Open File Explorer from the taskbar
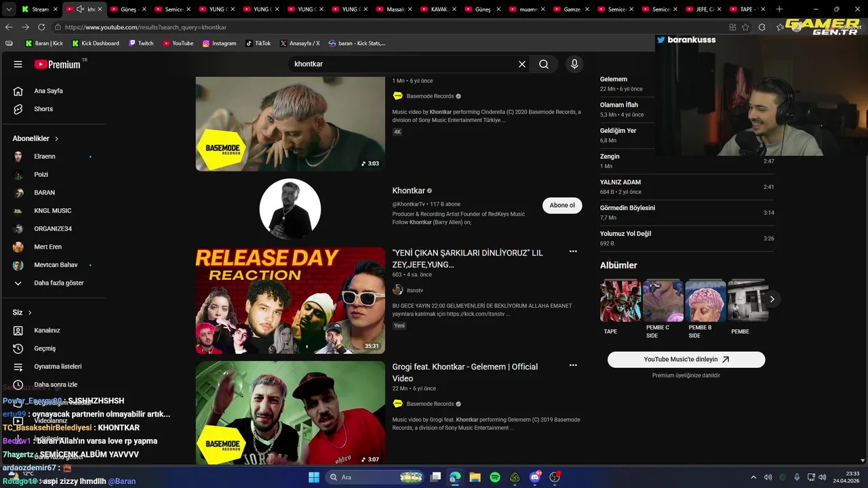The width and height of the screenshot is (868, 488). (475, 477)
